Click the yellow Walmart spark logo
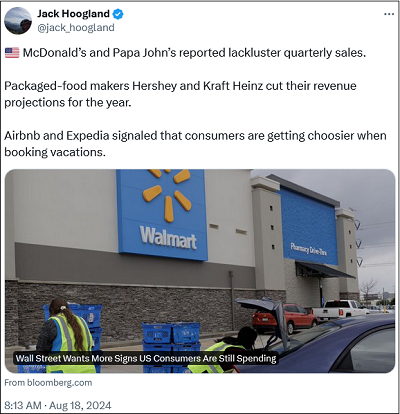The height and width of the screenshot is (414, 400). tap(167, 194)
